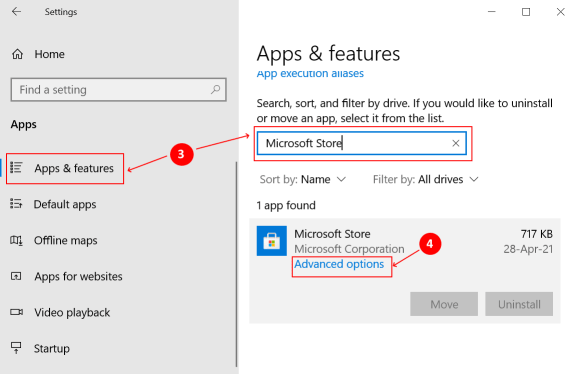Screen dimensions: 570x374
Task: Click the Move button
Action: point(444,304)
